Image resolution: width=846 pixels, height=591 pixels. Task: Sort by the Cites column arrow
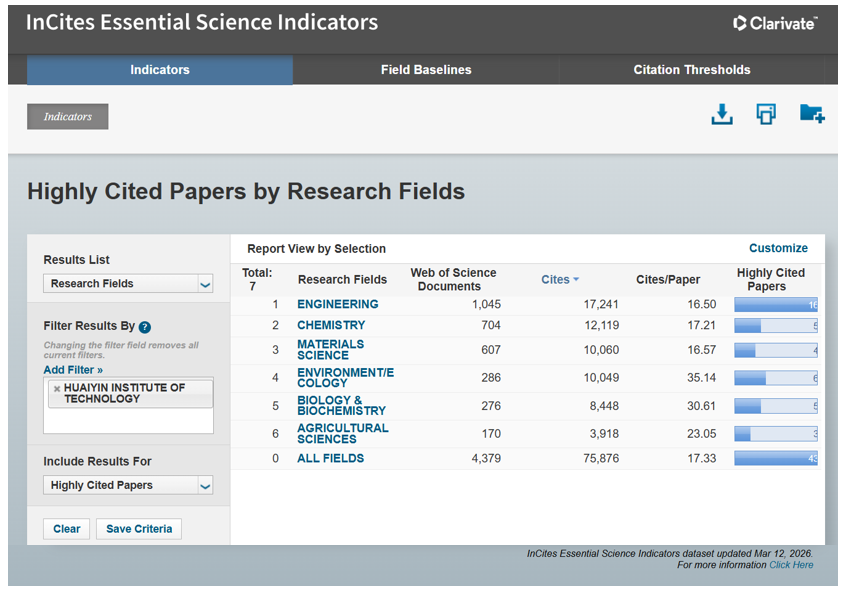(x=576, y=280)
